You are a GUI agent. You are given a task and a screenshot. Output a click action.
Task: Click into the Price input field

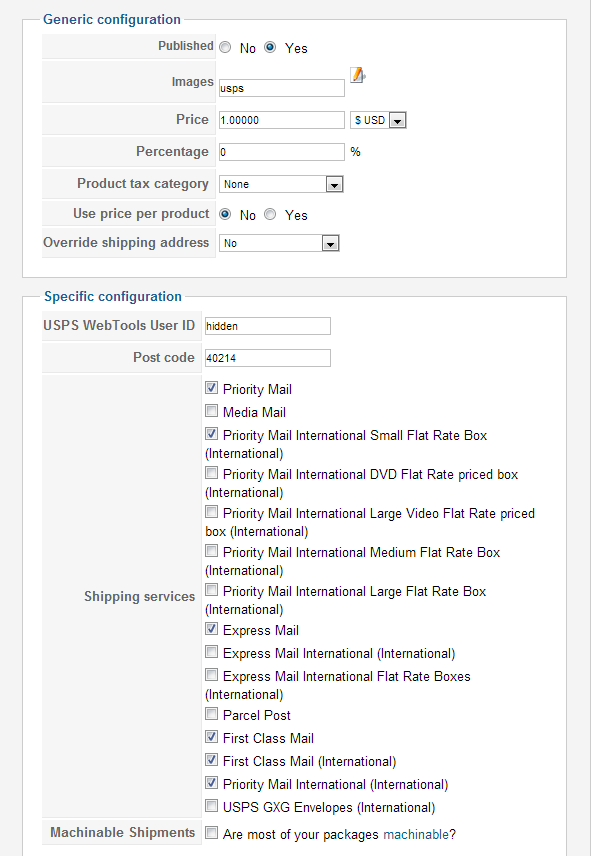click(x=282, y=120)
